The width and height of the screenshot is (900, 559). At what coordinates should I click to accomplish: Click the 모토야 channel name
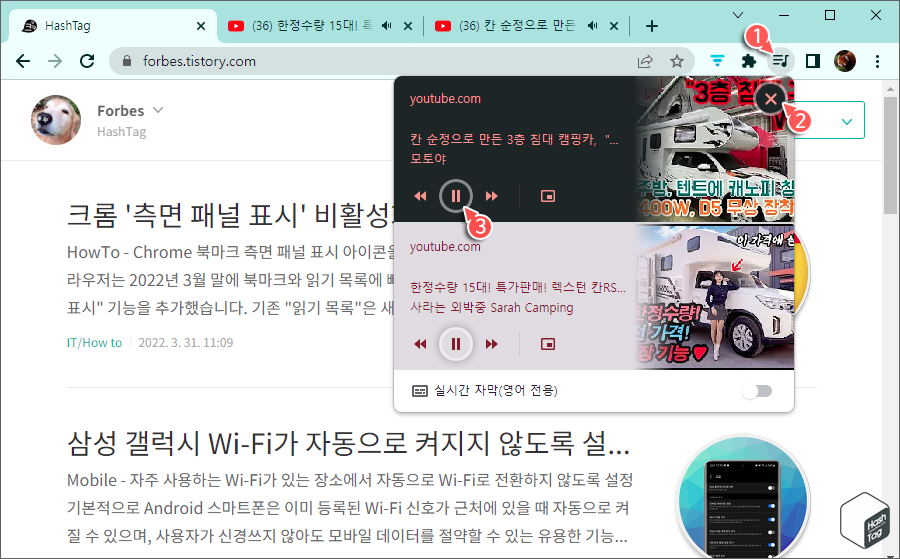click(x=428, y=158)
